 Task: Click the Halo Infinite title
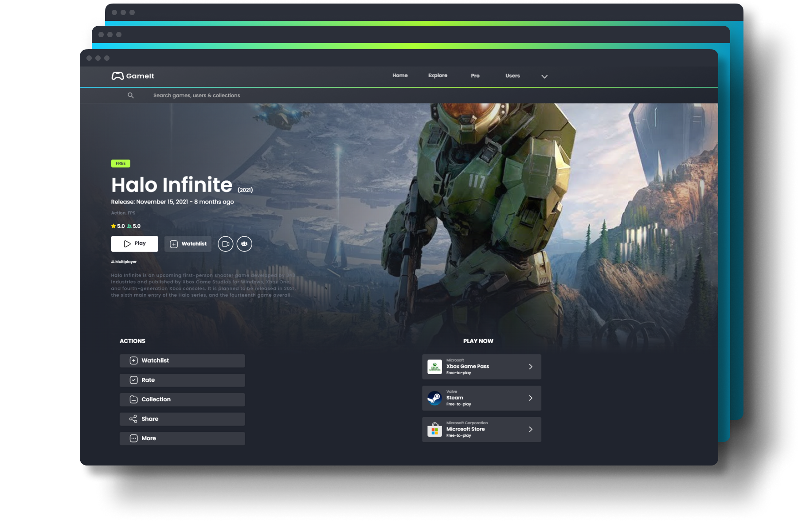[x=172, y=185]
